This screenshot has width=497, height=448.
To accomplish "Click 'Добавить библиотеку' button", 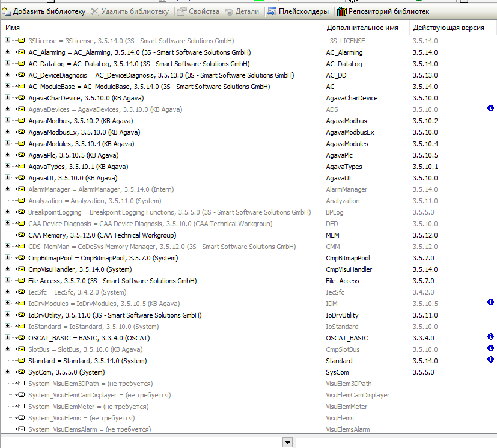I will point(44,11).
